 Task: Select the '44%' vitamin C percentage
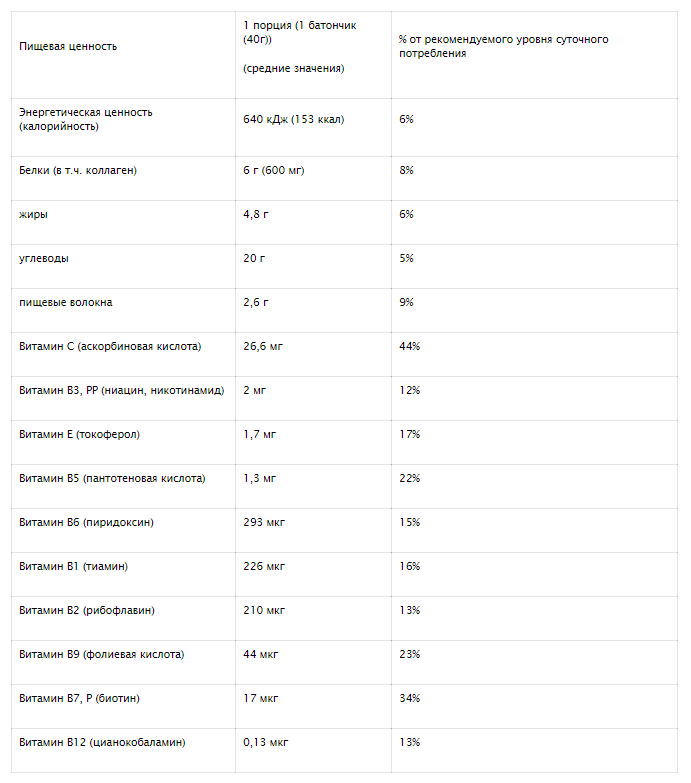409,347
